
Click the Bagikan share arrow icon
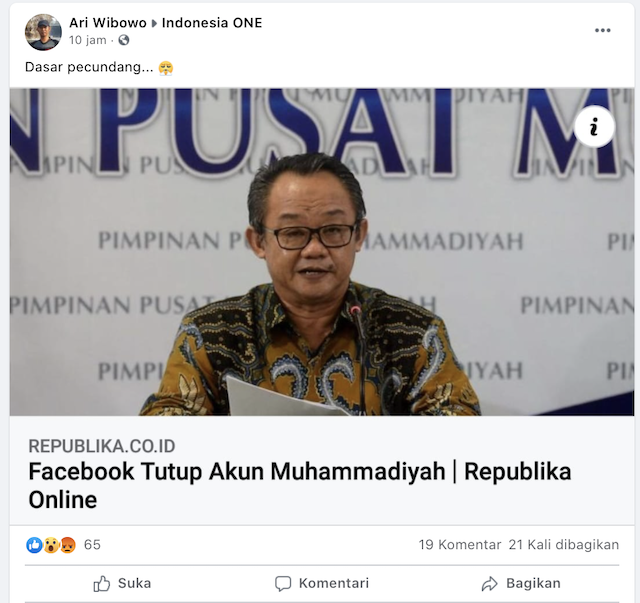click(x=489, y=583)
